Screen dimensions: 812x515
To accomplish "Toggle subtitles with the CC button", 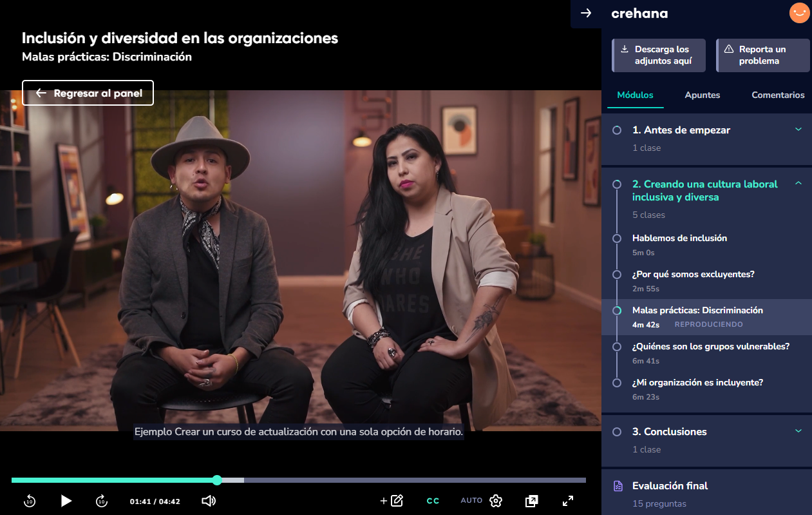I will (x=433, y=501).
